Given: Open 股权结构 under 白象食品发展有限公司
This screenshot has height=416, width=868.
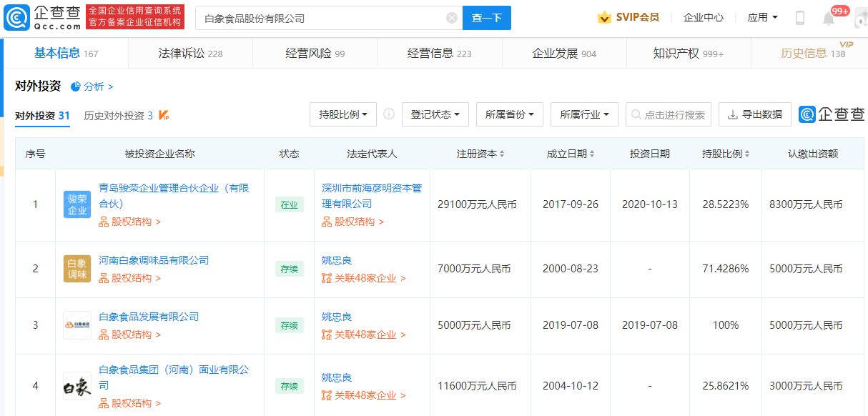Looking at the screenshot, I should click(130, 335).
